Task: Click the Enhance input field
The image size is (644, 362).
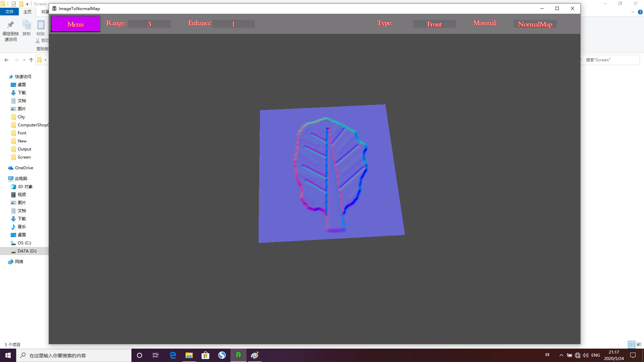Action: [233, 24]
